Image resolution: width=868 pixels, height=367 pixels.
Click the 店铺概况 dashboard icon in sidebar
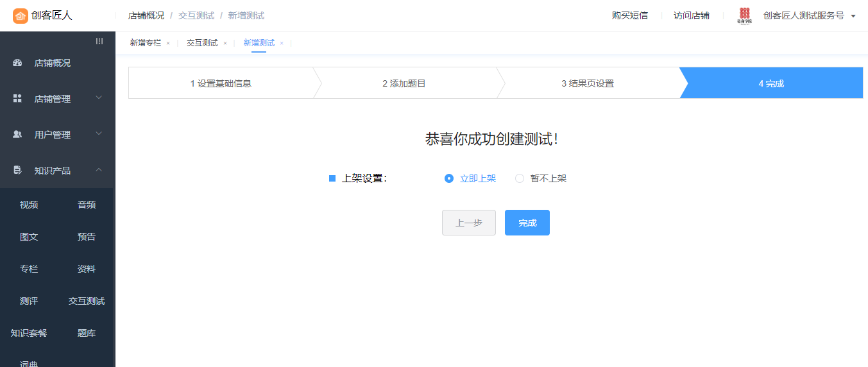click(x=17, y=63)
